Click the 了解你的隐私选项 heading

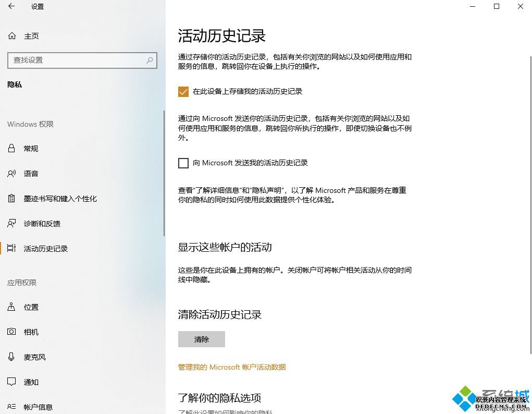[x=219, y=398]
